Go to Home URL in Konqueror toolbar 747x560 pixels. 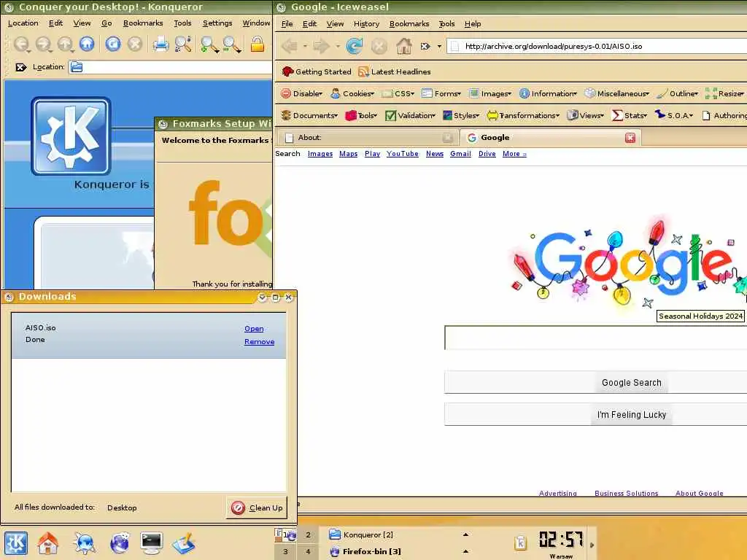point(87,44)
